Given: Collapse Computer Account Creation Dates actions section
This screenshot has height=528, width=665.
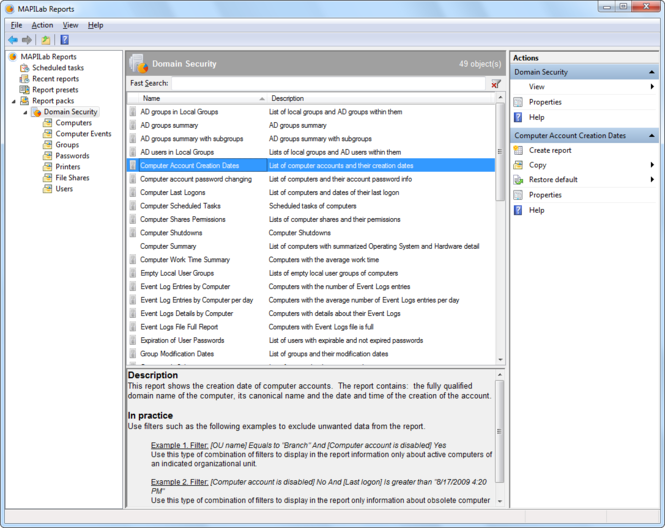Looking at the screenshot, I should [x=652, y=136].
